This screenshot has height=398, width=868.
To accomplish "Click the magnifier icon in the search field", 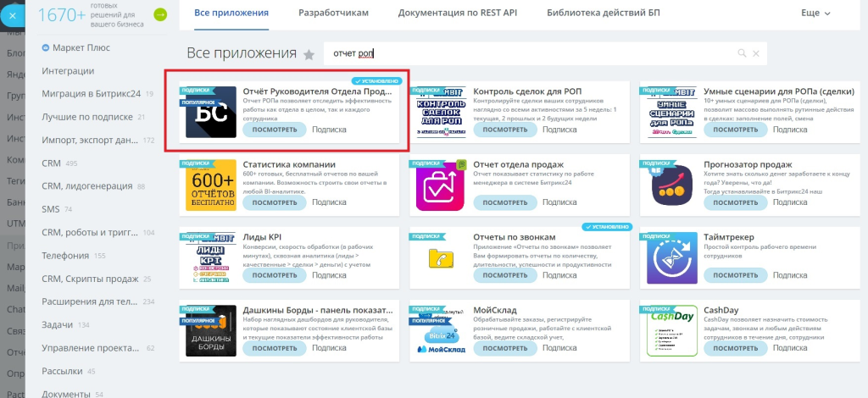I will point(742,53).
